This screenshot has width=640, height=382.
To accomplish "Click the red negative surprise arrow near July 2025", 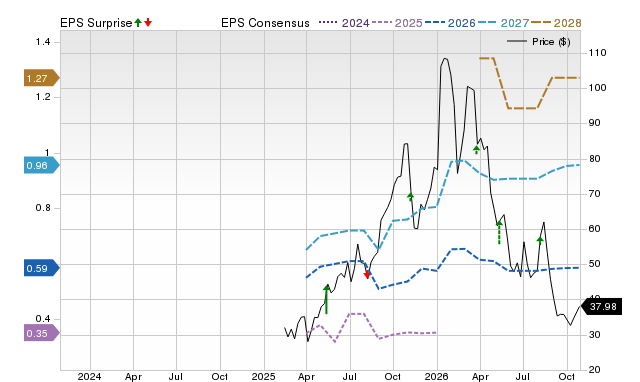I will 367,274.
